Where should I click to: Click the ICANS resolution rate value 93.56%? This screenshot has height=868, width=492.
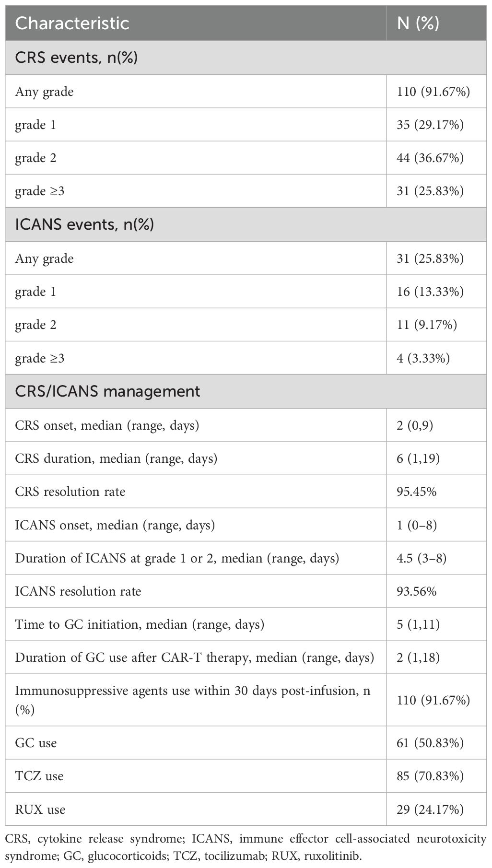417,591
